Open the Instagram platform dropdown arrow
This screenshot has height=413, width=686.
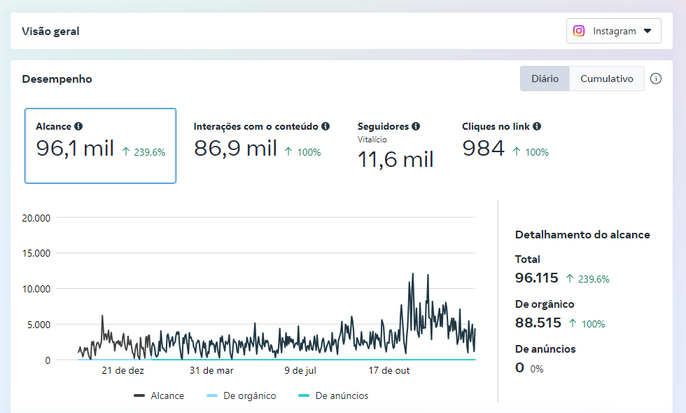648,31
